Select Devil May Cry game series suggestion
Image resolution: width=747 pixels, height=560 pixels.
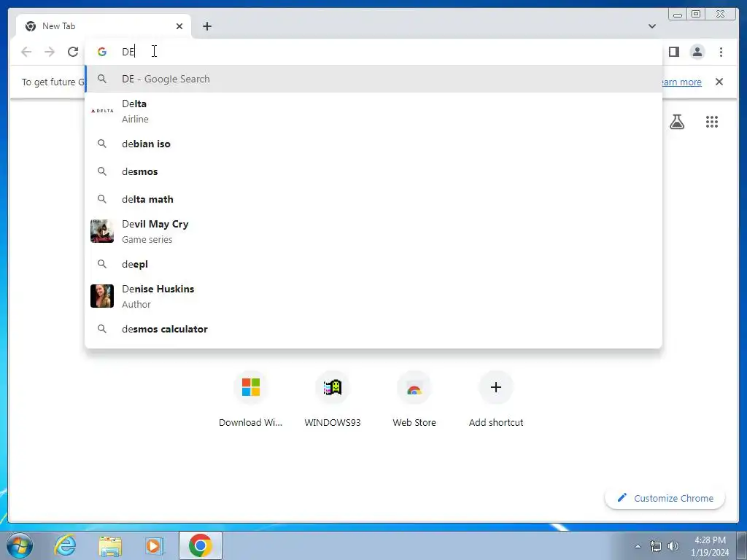point(373,231)
